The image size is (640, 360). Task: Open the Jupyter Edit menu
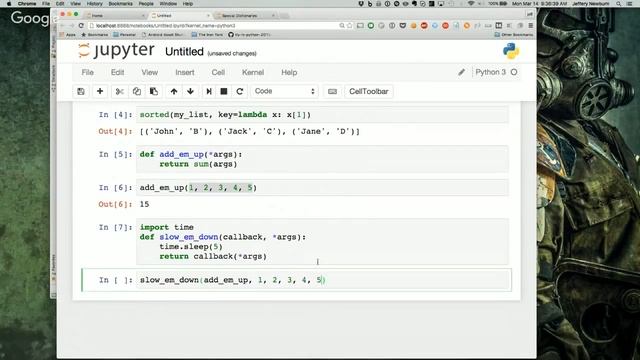(x=117, y=72)
